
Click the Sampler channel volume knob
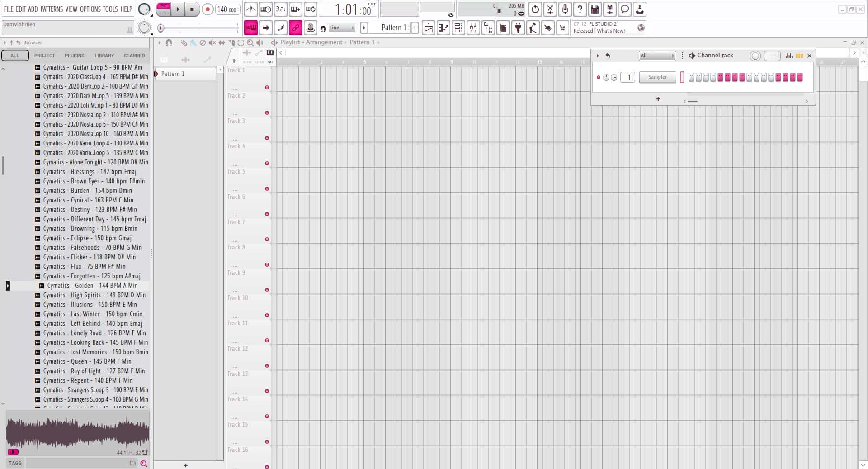(614, 77)
